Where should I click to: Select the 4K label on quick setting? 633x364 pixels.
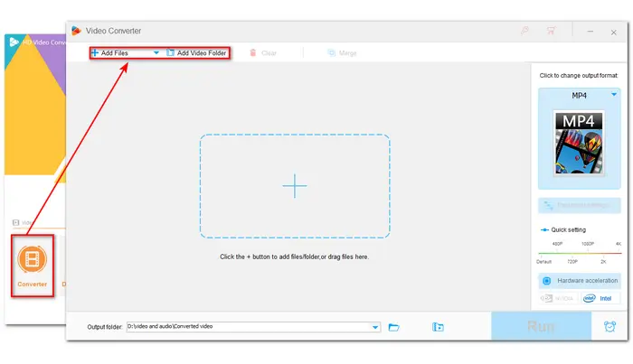[x=618, y=244]
